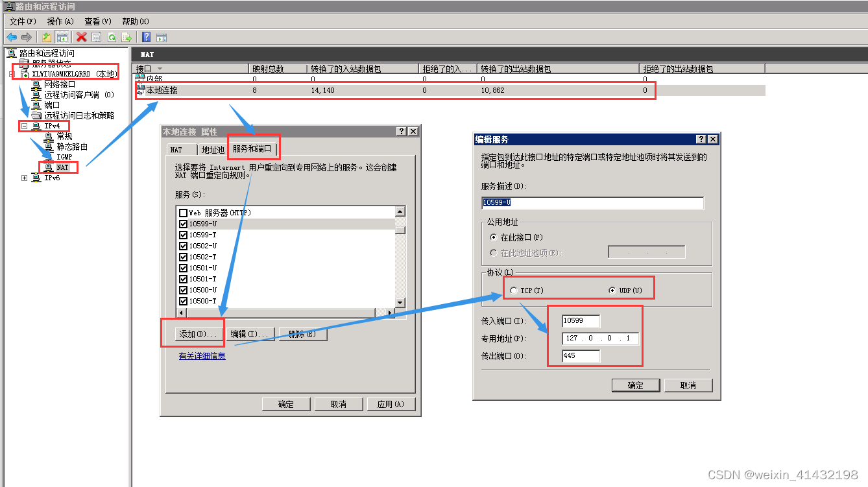Select the UDP(U) protocol radio button
Screen dimensions: 868x487
[612, 291]
